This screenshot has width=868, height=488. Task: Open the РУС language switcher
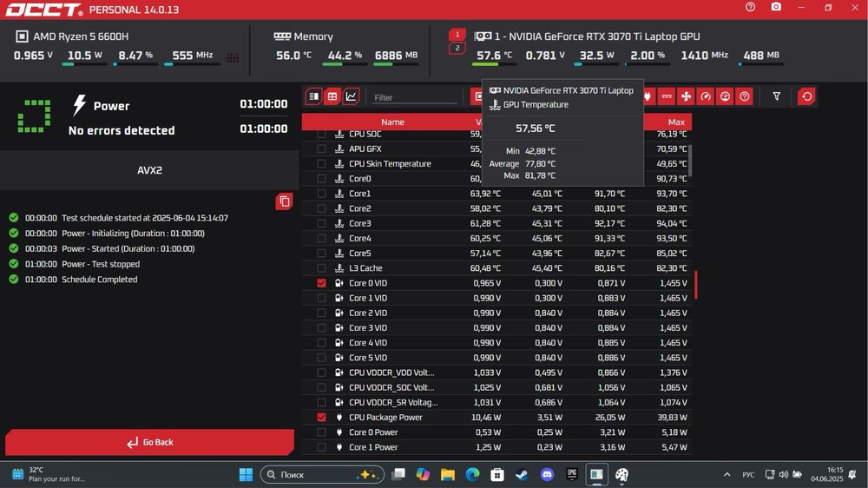[x=748, y=475]
